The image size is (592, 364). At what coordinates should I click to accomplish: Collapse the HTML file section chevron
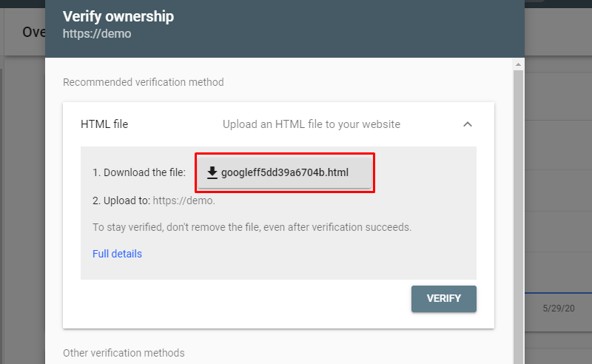pyautogui.click(x=468, y=124)
